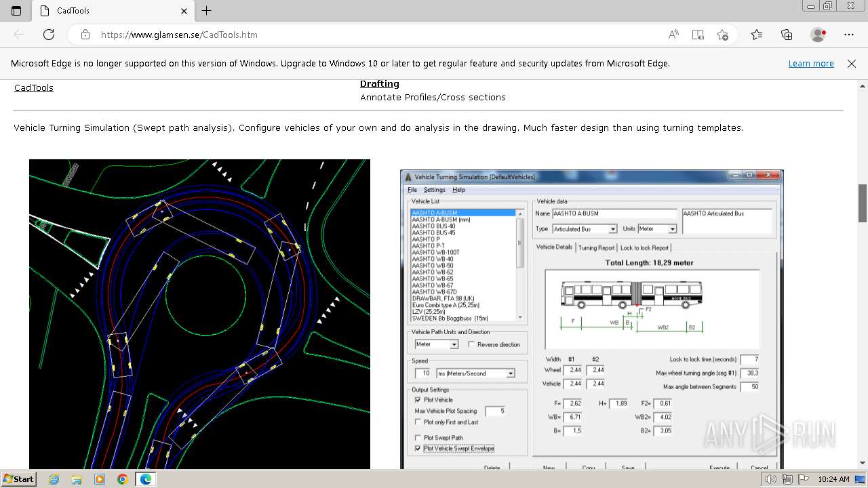The height and width of the screenshot is (488, 868).
Task: Launch Internet Explorer from taskbar
Action: click(x=54, y=479)
